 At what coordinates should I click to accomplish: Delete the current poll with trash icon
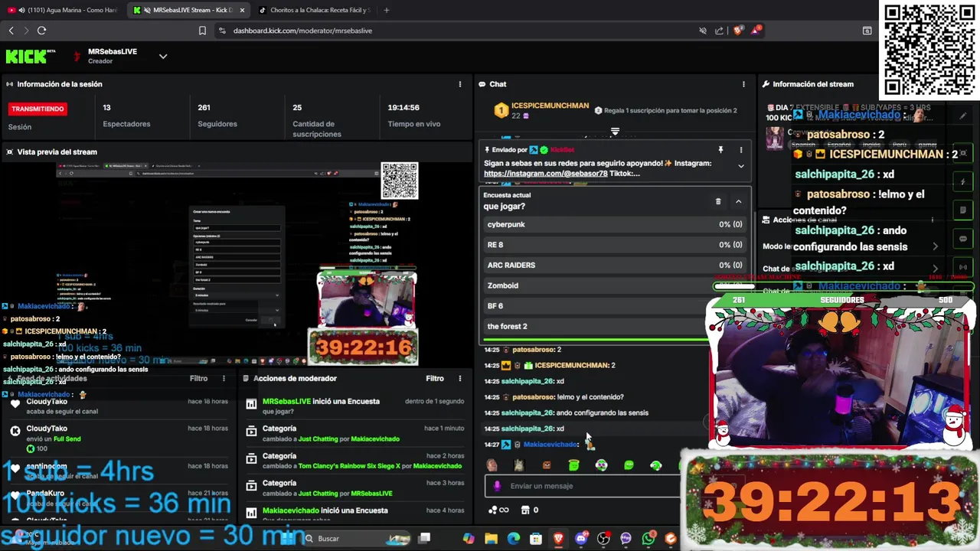tap(718, 201)
